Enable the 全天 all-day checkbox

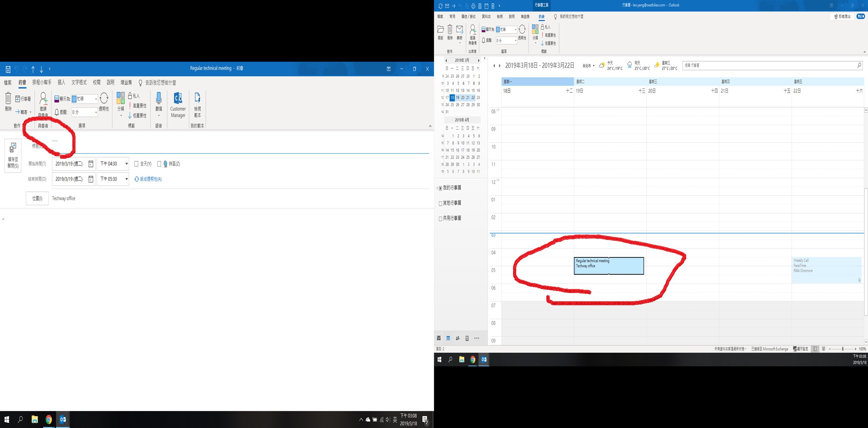(136, 164)
